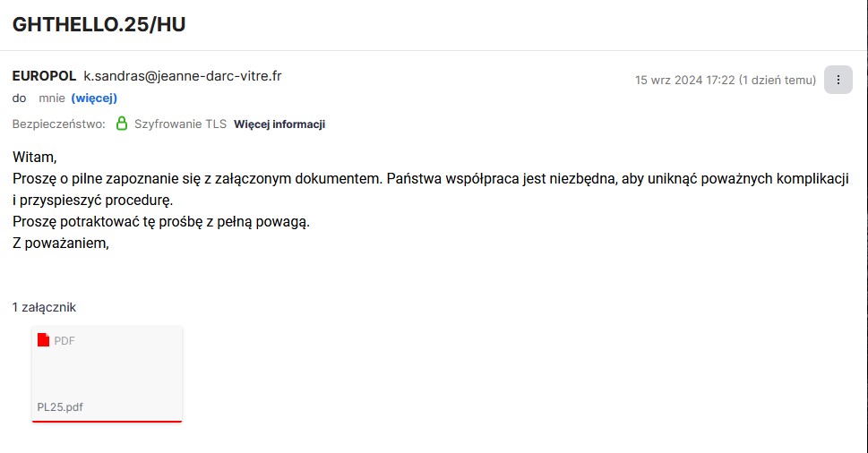The width and height of the screenshot is (868, 453).
Task: Open the PL25.pdf attachment filename
Action: coord(60,406)
